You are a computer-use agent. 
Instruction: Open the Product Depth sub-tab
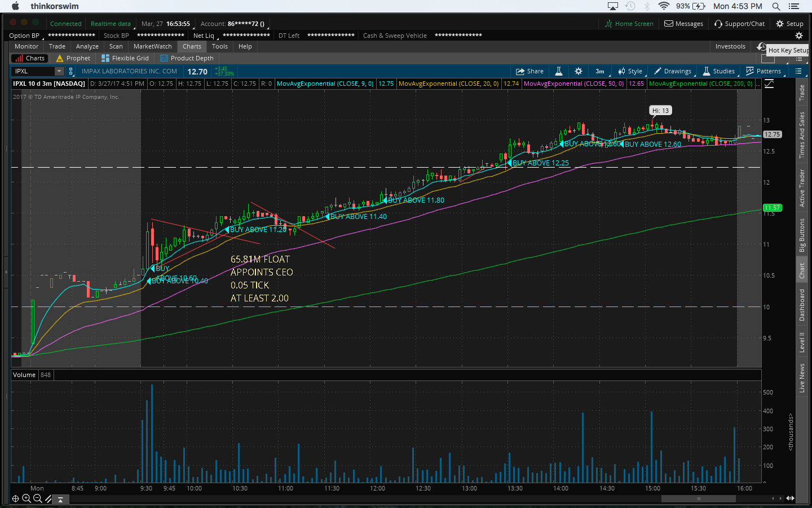pyautogui.click(x=187, y=58)
